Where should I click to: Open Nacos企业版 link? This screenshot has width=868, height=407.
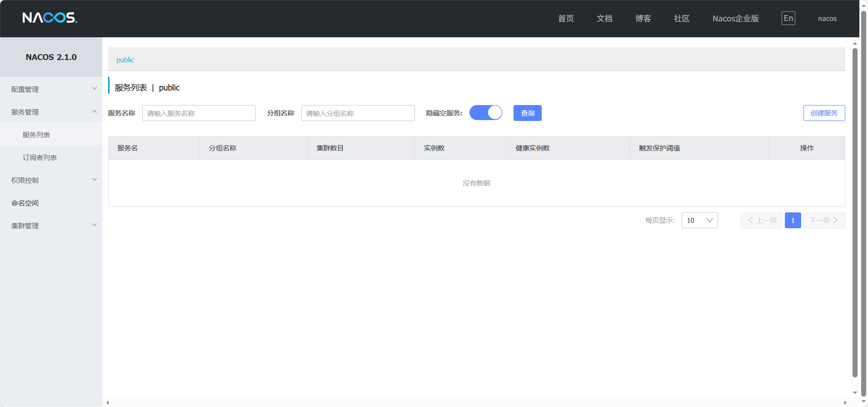pos(736,19)
